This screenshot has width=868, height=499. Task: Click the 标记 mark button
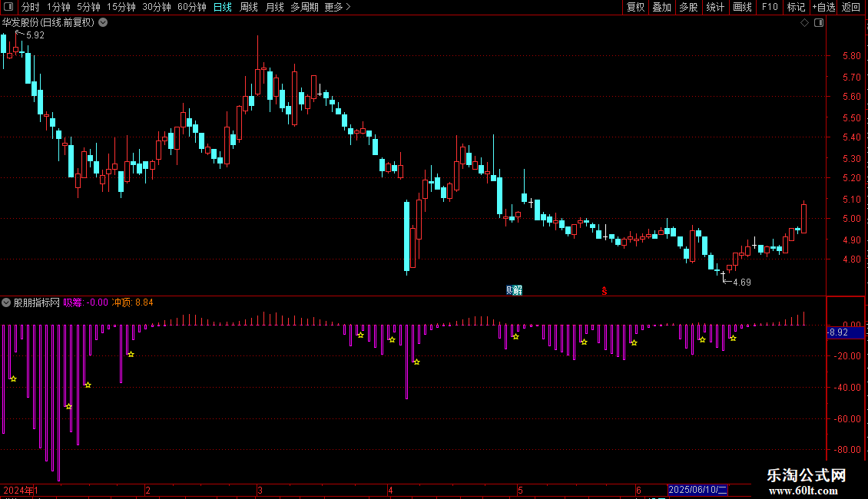coord(796,7)
